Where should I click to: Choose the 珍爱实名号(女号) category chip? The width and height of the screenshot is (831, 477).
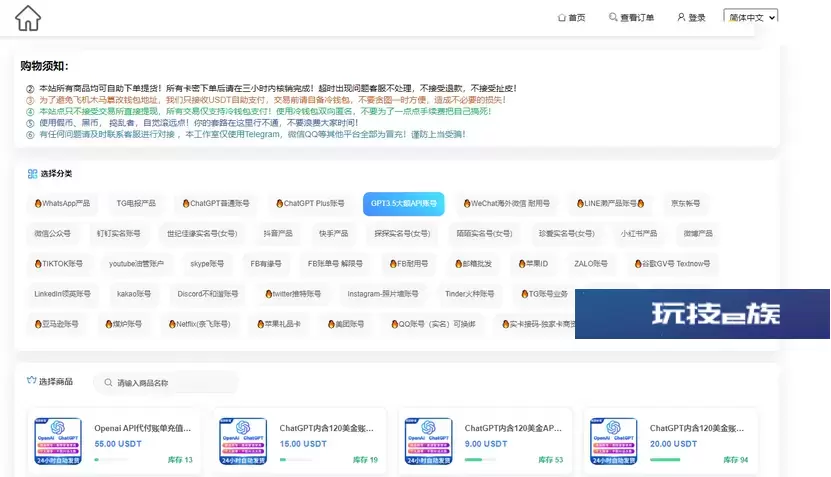[x=567, y=234]
